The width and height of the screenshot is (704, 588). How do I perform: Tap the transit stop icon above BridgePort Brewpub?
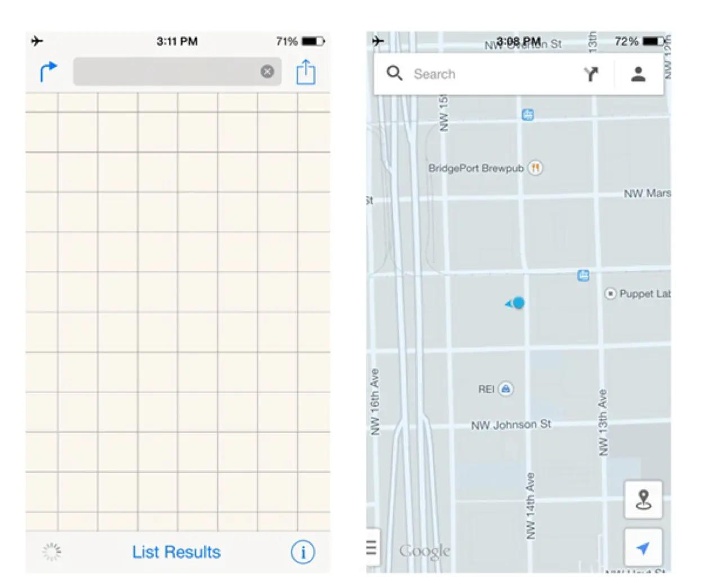point(528,115)
